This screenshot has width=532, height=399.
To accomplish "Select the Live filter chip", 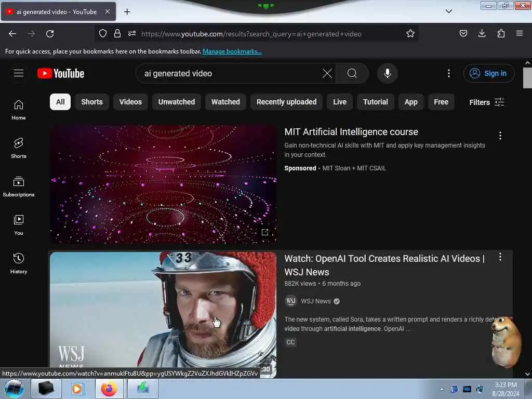I will 340,102.
